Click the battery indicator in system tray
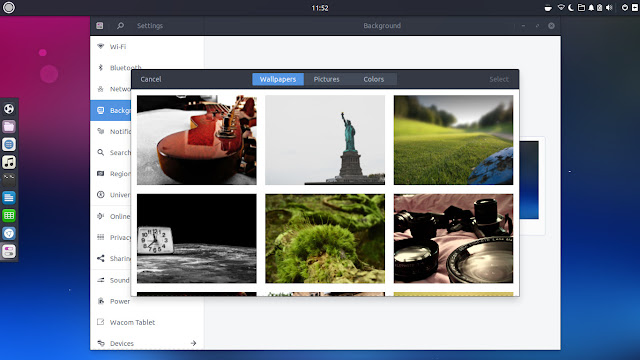The height and width of the screenshot is (360, 640). coord(600,7)
